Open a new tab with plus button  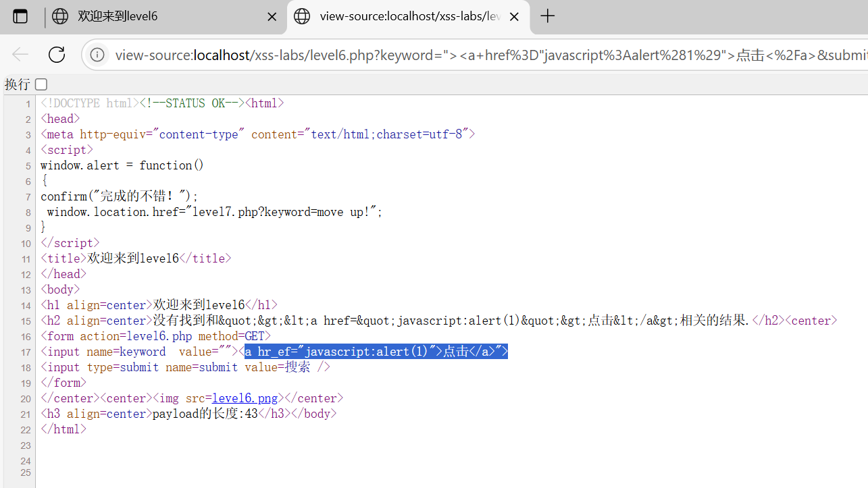click(x=548, y=16)
